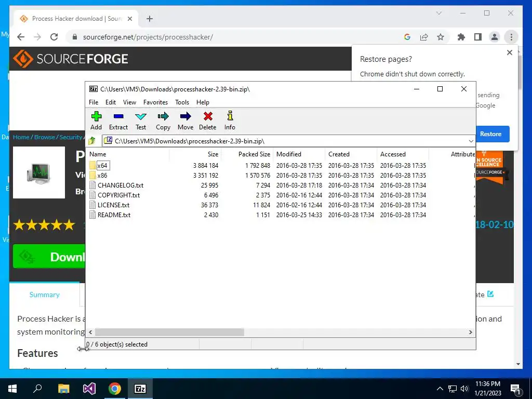532x399 pixels.
Task: Select the x64 folder icon
Action: (x=92, y=166)
